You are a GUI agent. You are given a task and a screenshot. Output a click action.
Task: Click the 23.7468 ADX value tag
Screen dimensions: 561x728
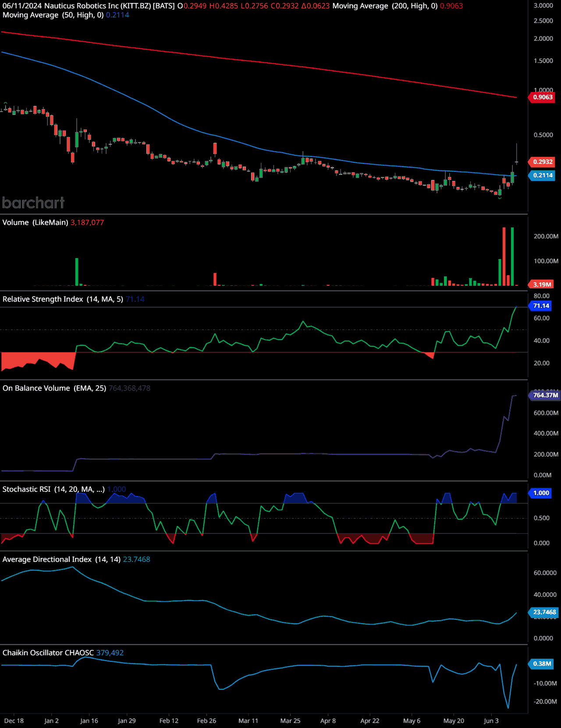tap(544, 612)
